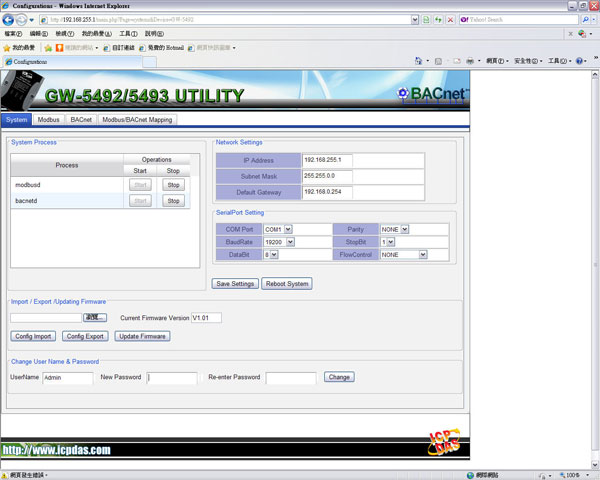Click the Save Settings button
Screen dimensions: 600x480
pos(236,284)
